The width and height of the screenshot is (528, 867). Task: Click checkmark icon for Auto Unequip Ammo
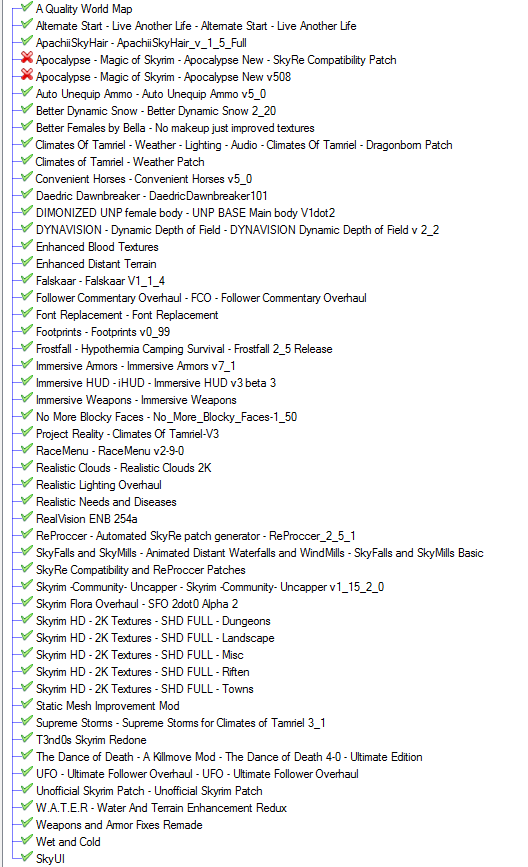pyautogui.click(x=27, y=92)
